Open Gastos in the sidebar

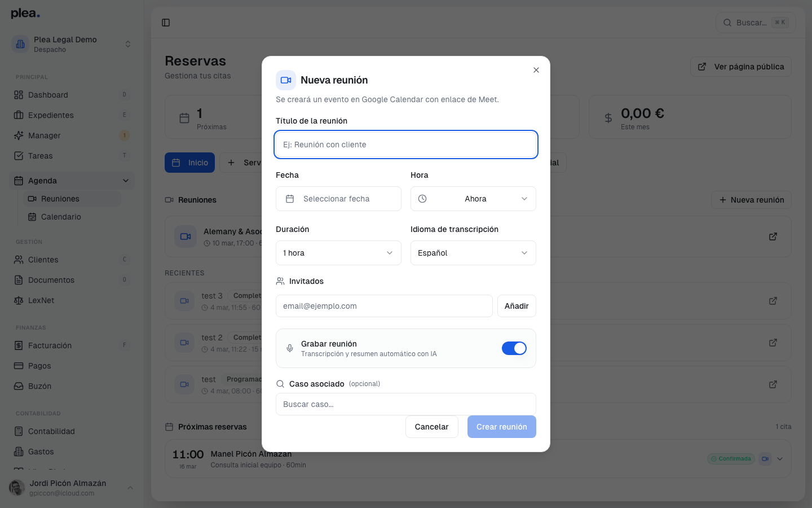coord(72,452)
